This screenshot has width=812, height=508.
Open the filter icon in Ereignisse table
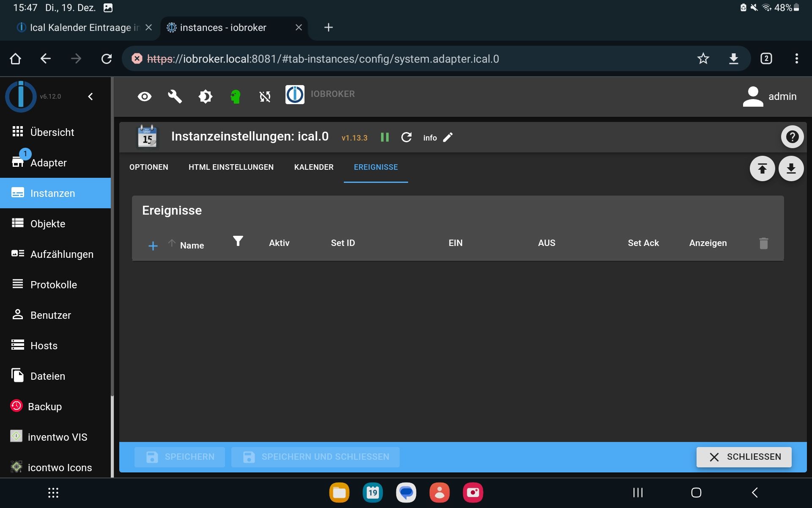(x=238, y=241)
